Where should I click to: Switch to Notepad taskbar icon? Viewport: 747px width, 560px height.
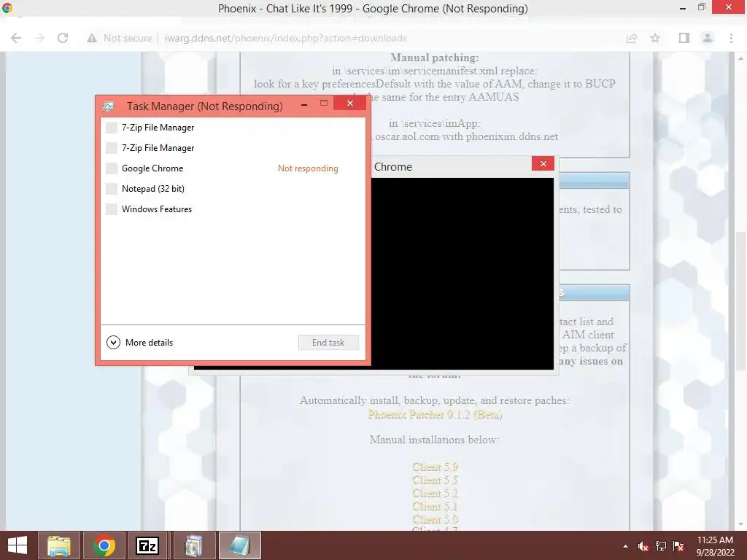[x=239, y=545]
